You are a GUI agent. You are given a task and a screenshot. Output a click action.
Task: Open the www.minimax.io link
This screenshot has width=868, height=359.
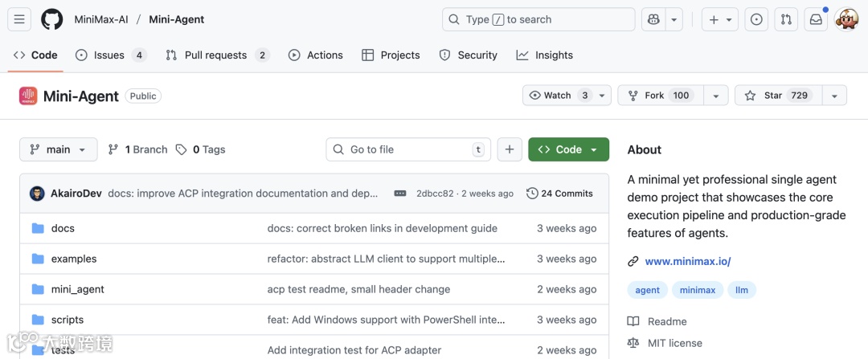point(687,261)
